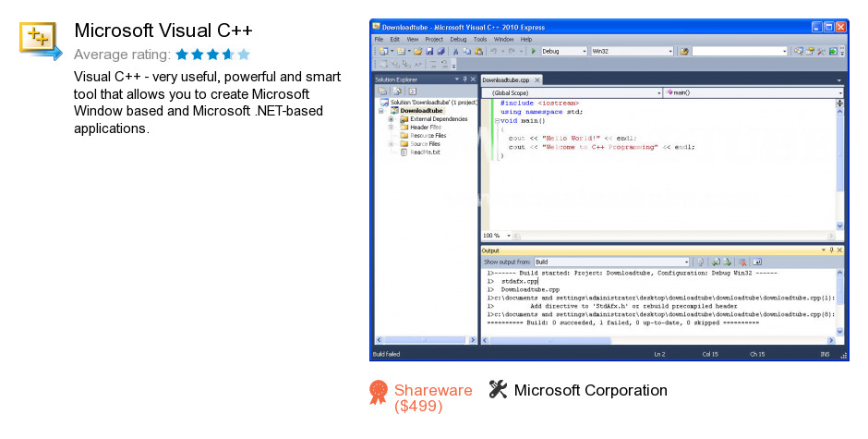Go to next message in Output panel
868x439 pixels.
coord(728,262)
